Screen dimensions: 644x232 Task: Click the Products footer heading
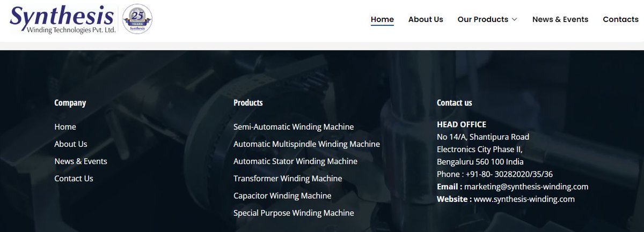pos(248,102)
